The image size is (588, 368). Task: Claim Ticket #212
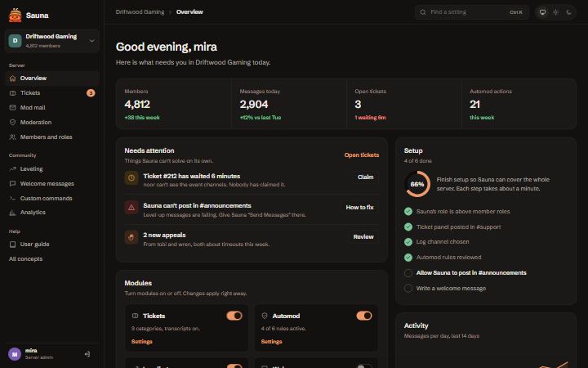point(366,177)
